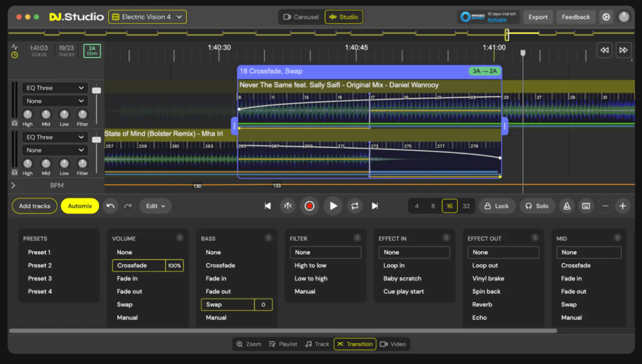Open the settings gear icon
642x364 pixels.
[x=606, y=17]
